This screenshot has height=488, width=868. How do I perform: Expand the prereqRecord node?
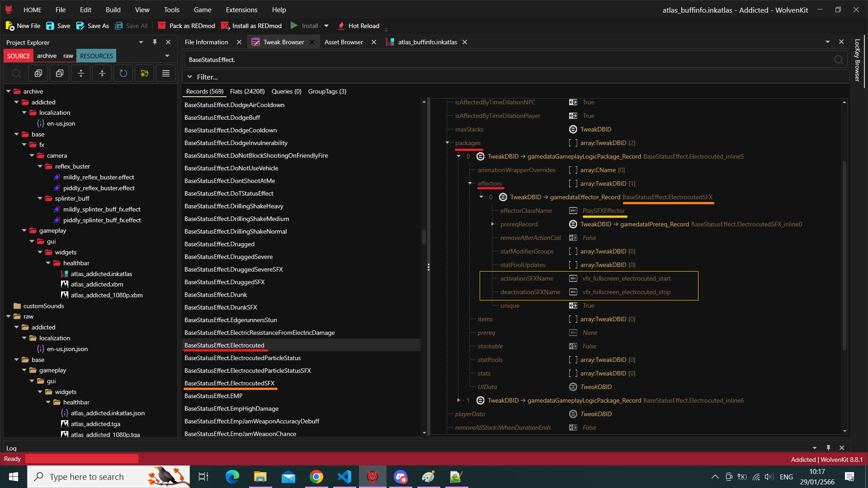(x=493, y=224)
